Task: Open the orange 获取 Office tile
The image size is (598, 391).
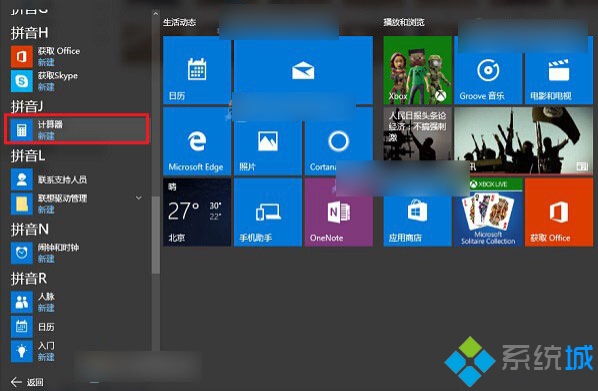Action: (x=559, y=212)
